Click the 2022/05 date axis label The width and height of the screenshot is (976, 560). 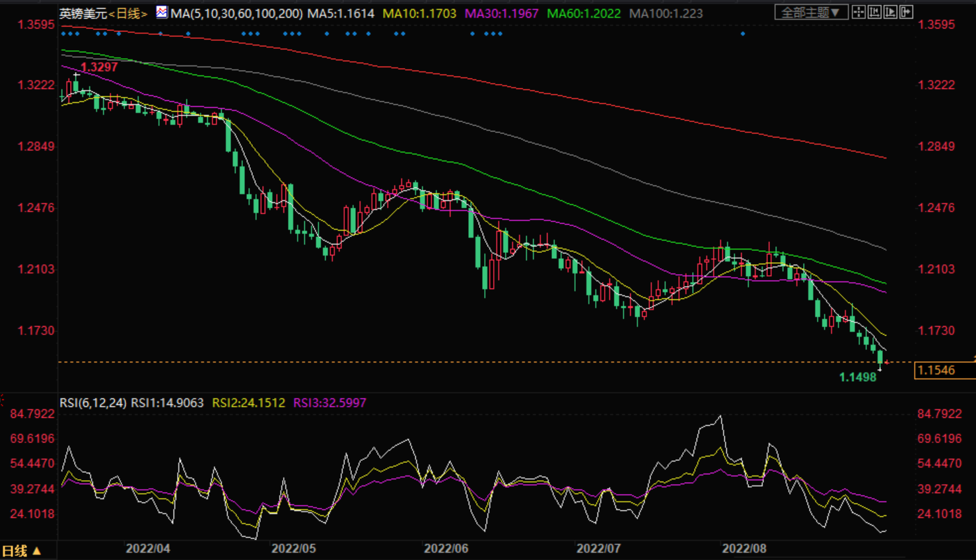294,549
